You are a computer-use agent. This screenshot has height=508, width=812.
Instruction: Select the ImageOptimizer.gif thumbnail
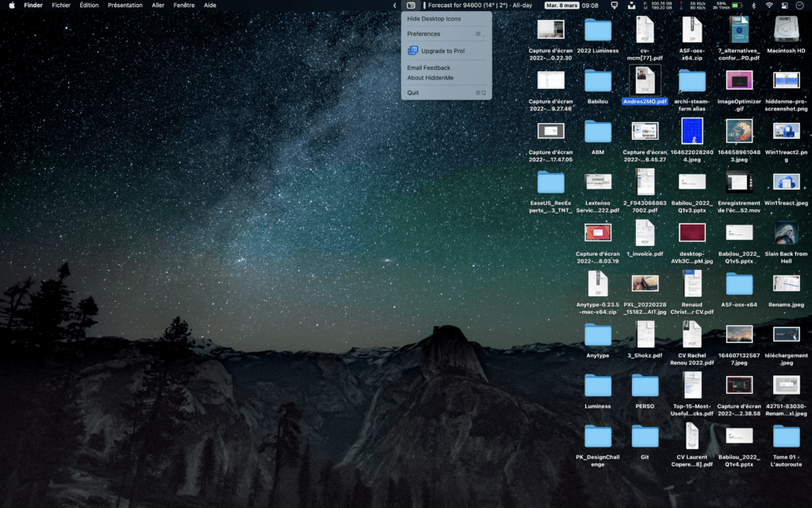pos(739,80)
